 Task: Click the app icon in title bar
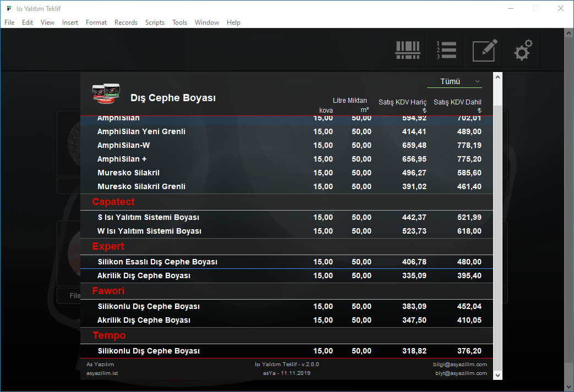pos(9,8)
